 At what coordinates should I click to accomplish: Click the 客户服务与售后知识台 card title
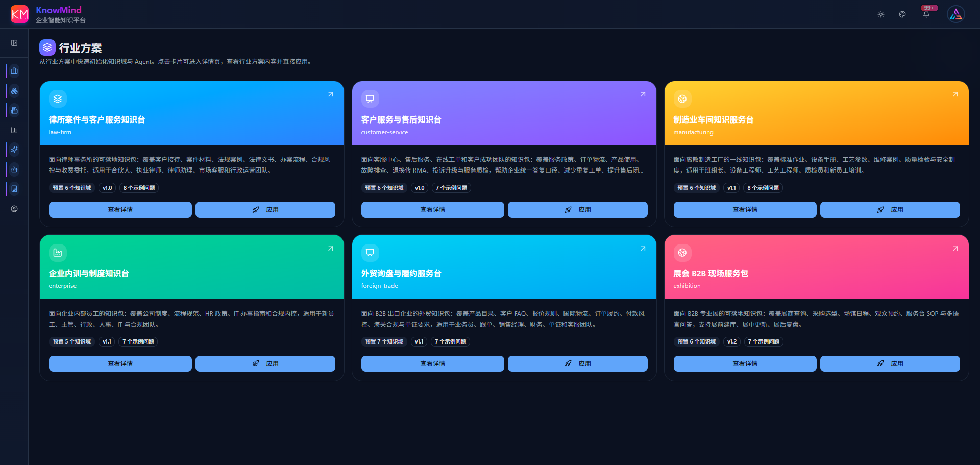[401, 119]
